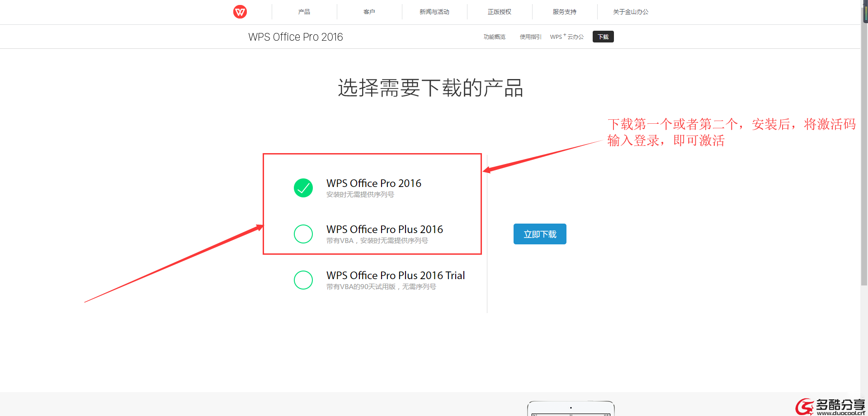Click the WPS Office Pro 2016 option label
Viewport: 868px width, 416px height.
coord(374,183)
